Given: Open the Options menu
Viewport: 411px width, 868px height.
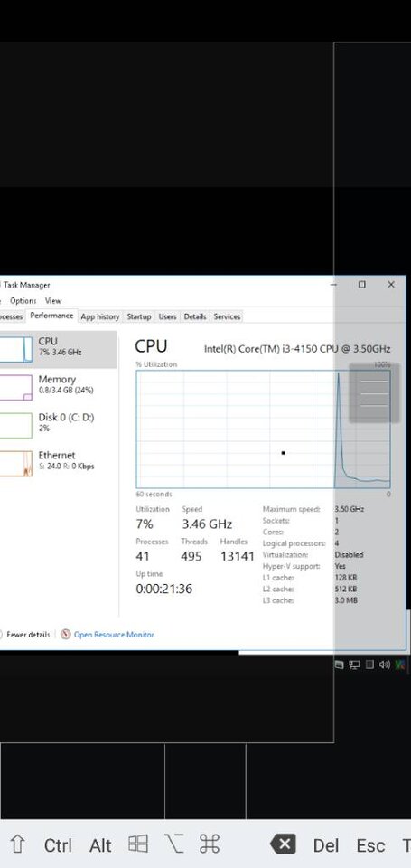Looking at the screenshot, I should (23, 300).
